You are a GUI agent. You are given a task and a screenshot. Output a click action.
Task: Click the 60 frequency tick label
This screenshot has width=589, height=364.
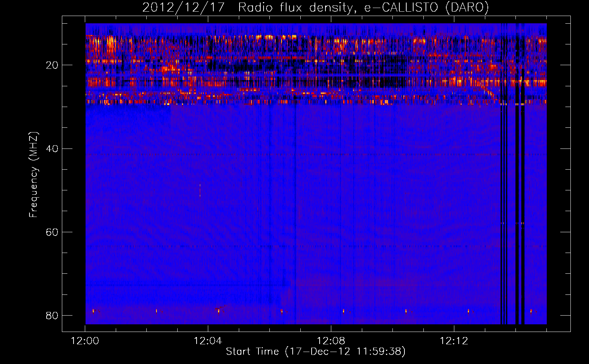(x=52, y=232)
